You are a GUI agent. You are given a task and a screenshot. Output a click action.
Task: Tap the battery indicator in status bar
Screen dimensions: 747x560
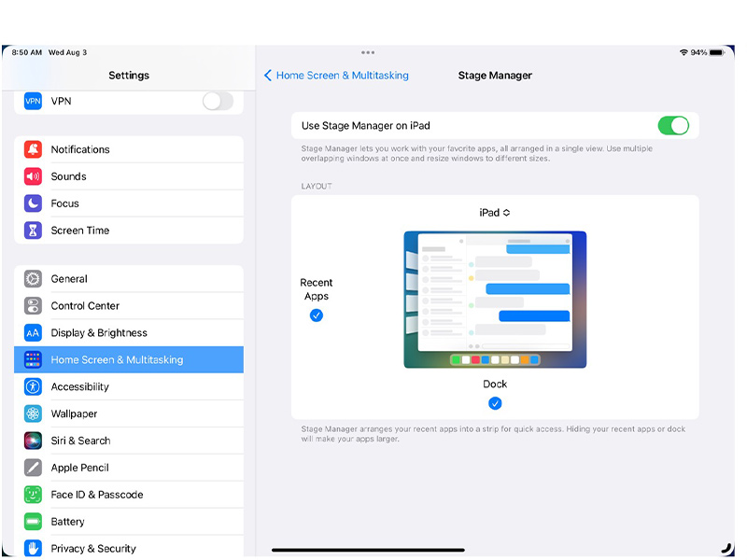click(716, 52)
